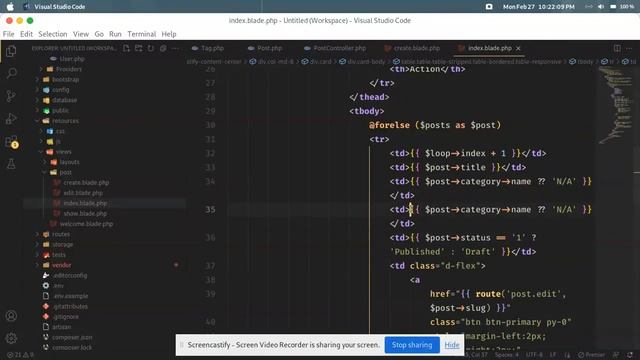Screen dimensions: 640x360
Task: Open the Testing flask view
Action: (11, 164)
